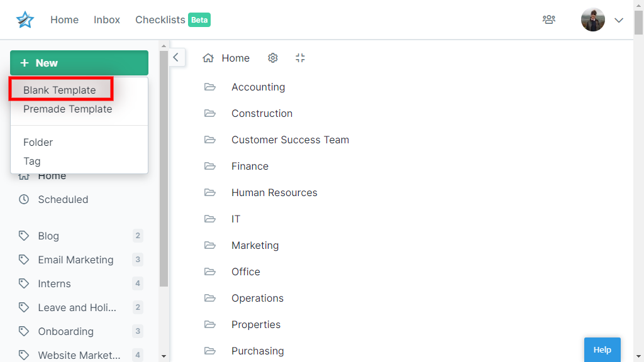Collapse the sidebar with the left chevron
The image size is (644, 362).
pos(176,57)
